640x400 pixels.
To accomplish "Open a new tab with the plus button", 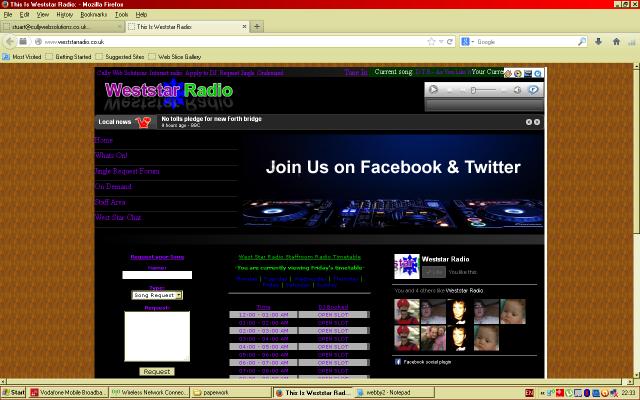I will click(x=257, y=26).
